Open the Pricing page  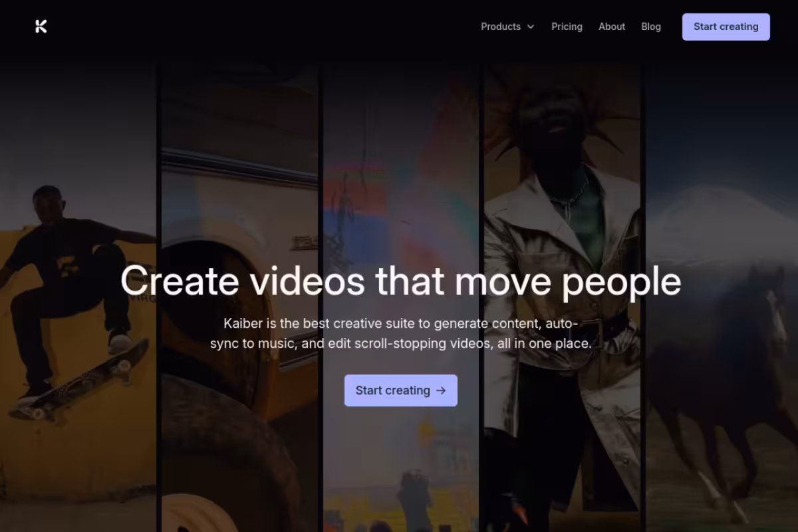click(x=567, y=27)
